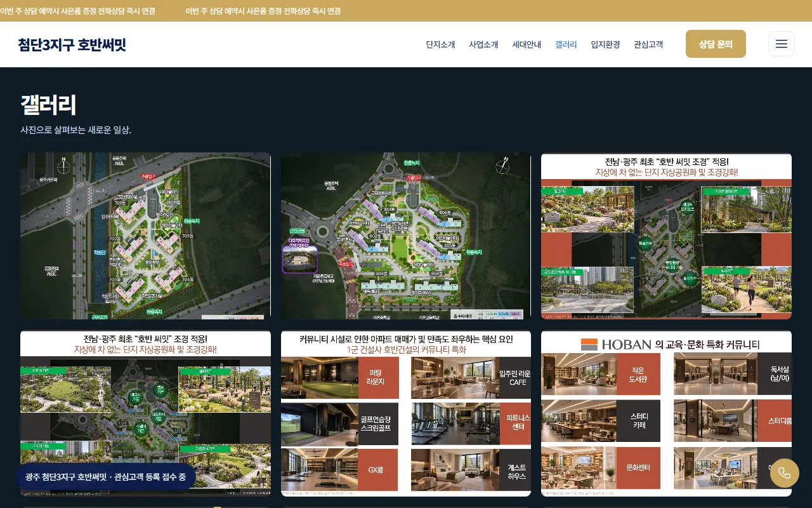The width and height of the screenshot is (812, 508).
Task: Open the bottom-left garden landscaping thumbnail
Action: pyautogui.click(x=145, y=413)
